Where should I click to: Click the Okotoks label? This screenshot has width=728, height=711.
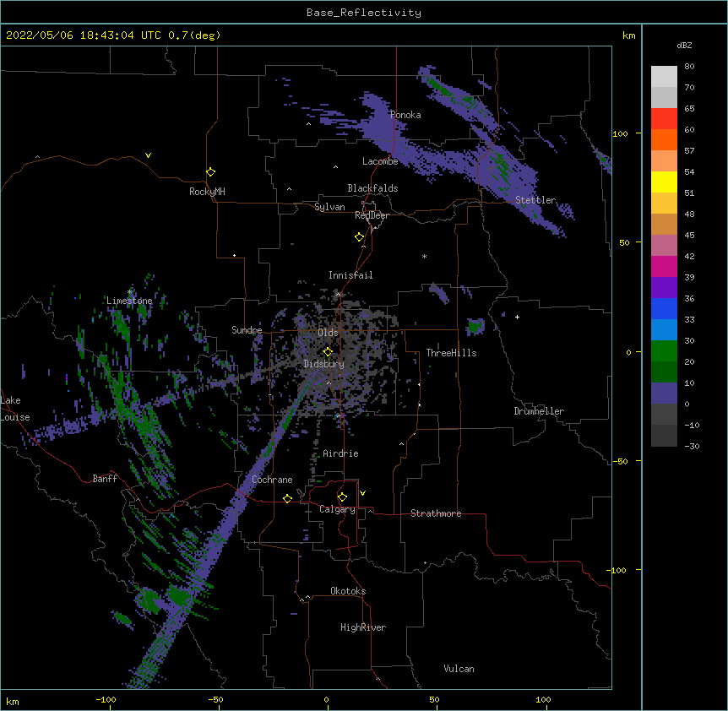[348, 591]
